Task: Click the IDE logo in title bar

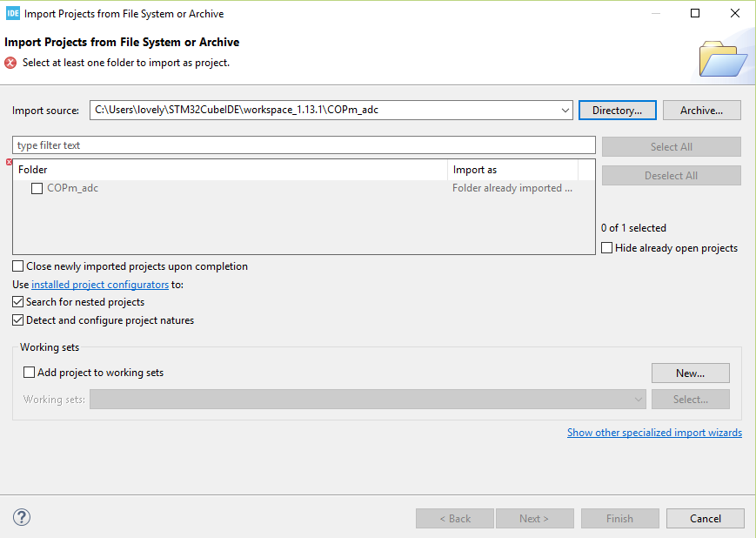Action: [12, 13]
